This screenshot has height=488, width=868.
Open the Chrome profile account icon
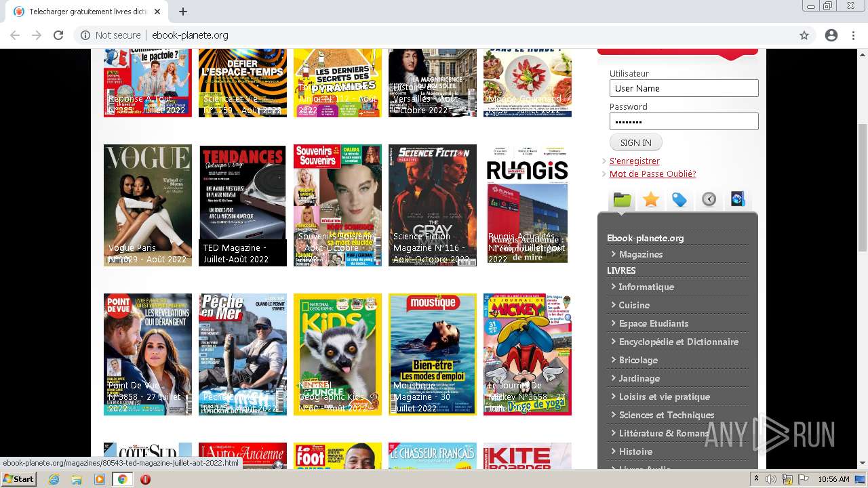831,35
